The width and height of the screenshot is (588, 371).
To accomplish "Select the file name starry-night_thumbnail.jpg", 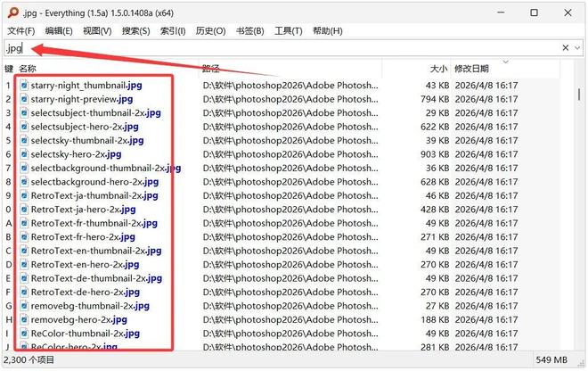I will tap(86, 86).
